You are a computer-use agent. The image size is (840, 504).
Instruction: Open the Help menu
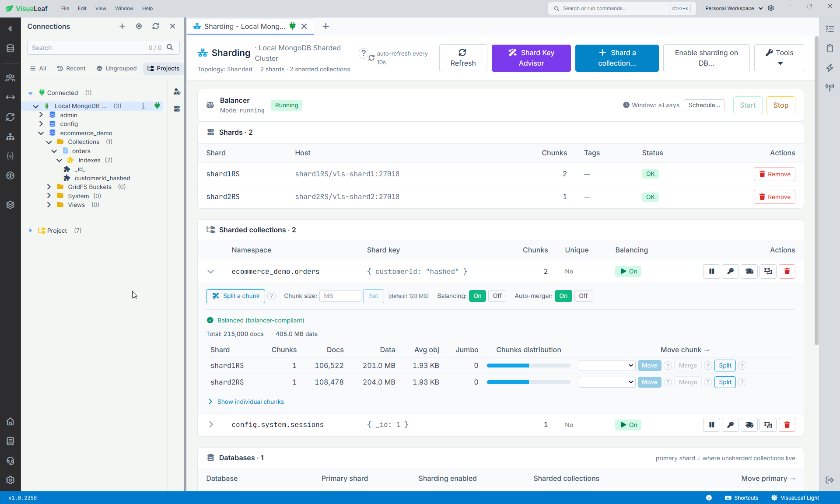click(x=147, y=8)
